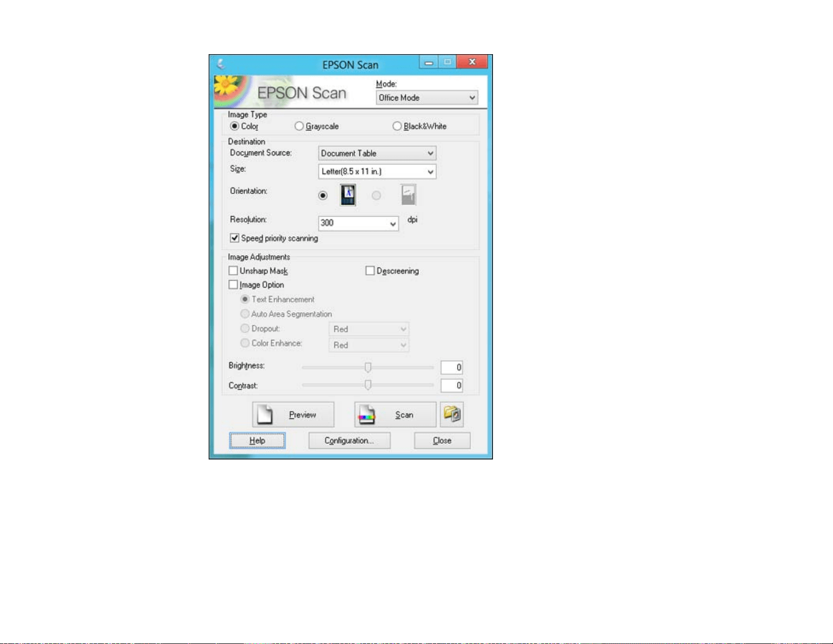
Task: Click the Contrast slider handle
Action: click(x=368, y=385)
